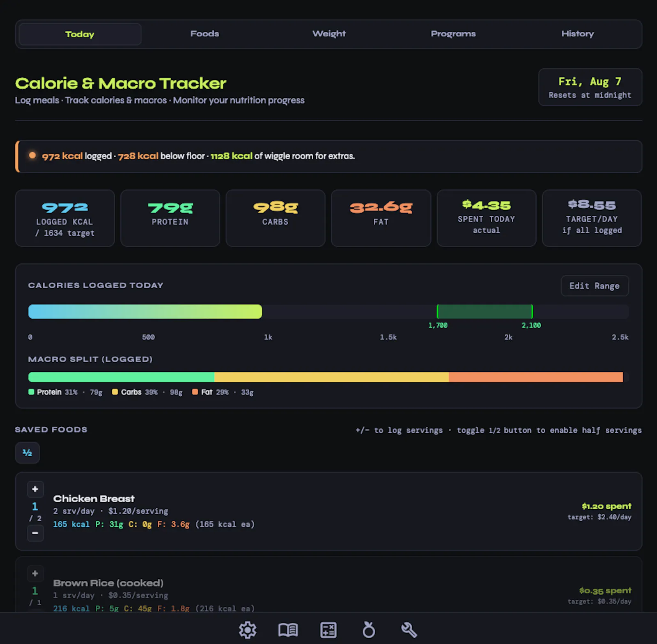The image size is (657, 644).
Task: Click the wrench tools icon in bottom bar
Action: coord(409,630)
